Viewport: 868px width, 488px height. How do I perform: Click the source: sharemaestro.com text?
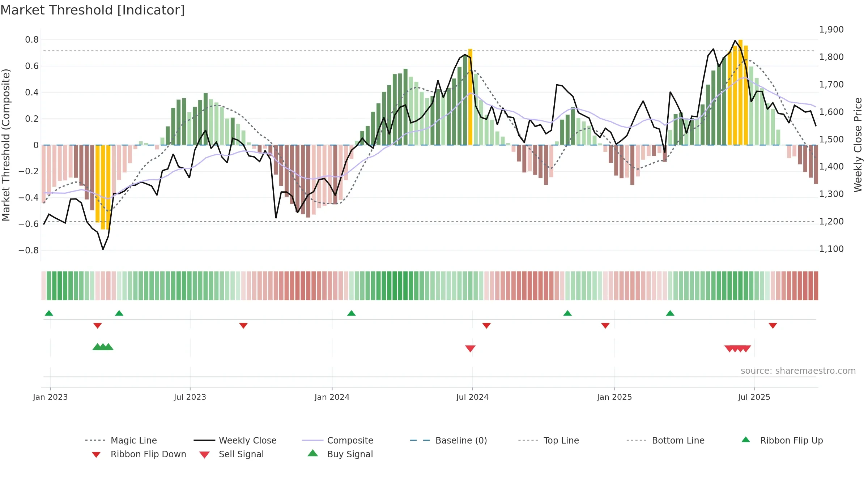pyautogui.click(x=798, y=371)
